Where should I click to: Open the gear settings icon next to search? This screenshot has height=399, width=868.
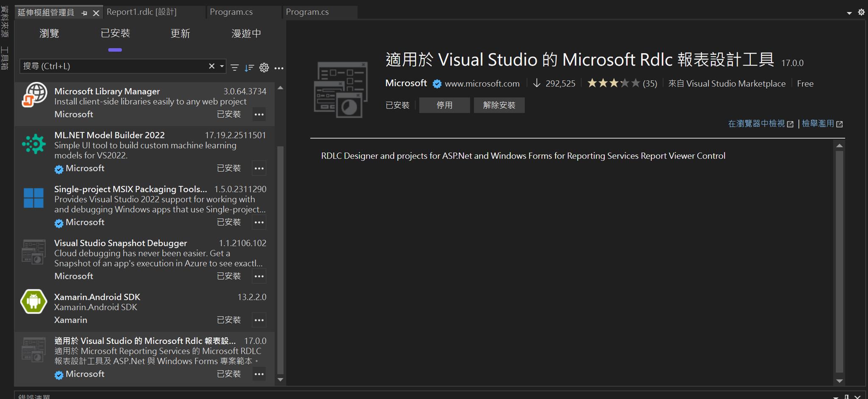point(264,67)
